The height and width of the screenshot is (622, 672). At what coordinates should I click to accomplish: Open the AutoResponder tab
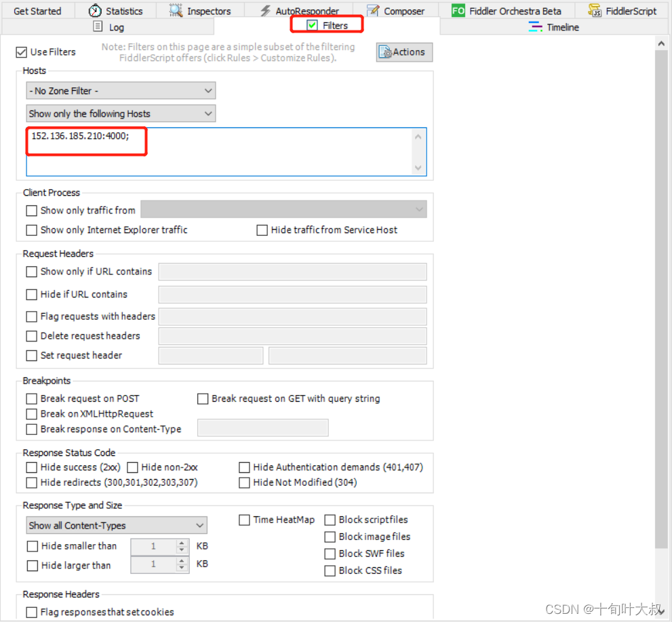299,11
